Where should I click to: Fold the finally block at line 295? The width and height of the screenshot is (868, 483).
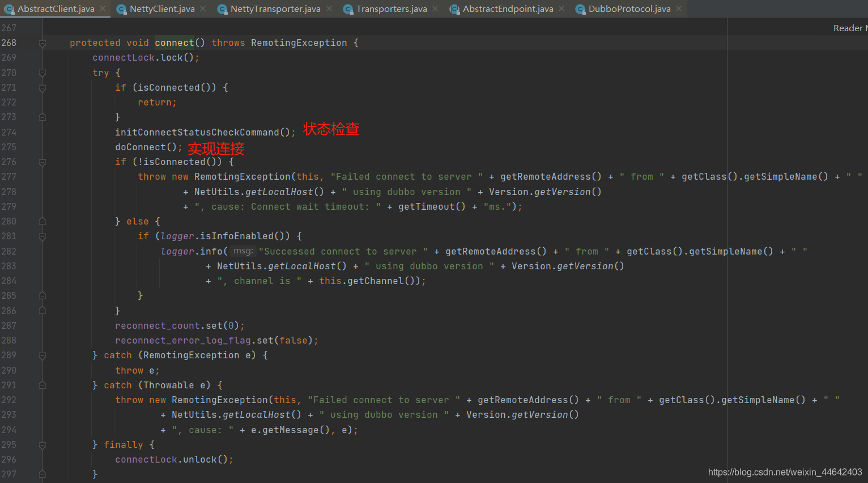42,445
